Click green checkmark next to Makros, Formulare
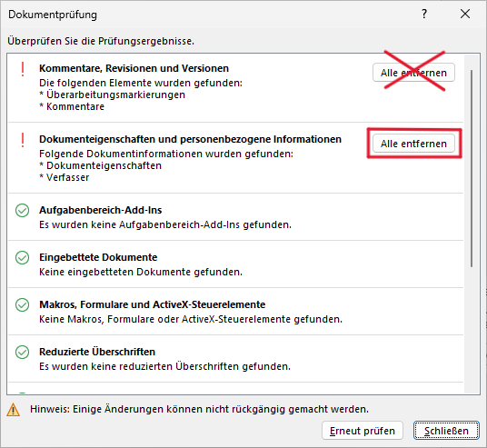The image size is (487, 448). pyautogui.click(x=23, y=304)
